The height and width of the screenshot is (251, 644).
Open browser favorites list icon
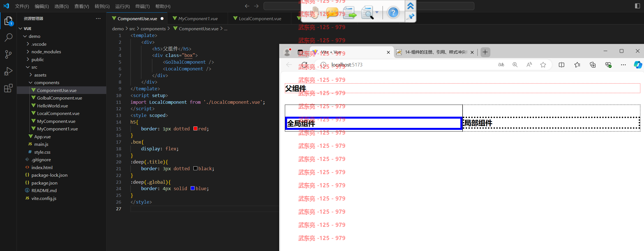pos(577,65)
